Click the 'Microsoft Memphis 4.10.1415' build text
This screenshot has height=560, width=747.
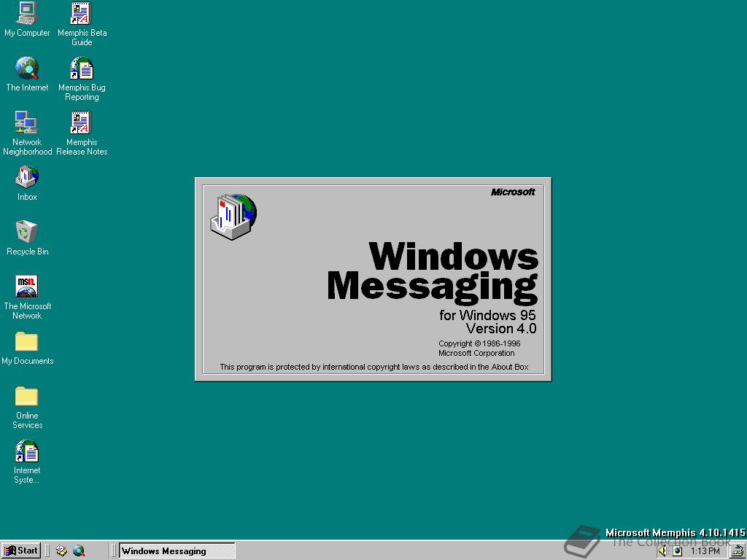click(x=675, y=532)
